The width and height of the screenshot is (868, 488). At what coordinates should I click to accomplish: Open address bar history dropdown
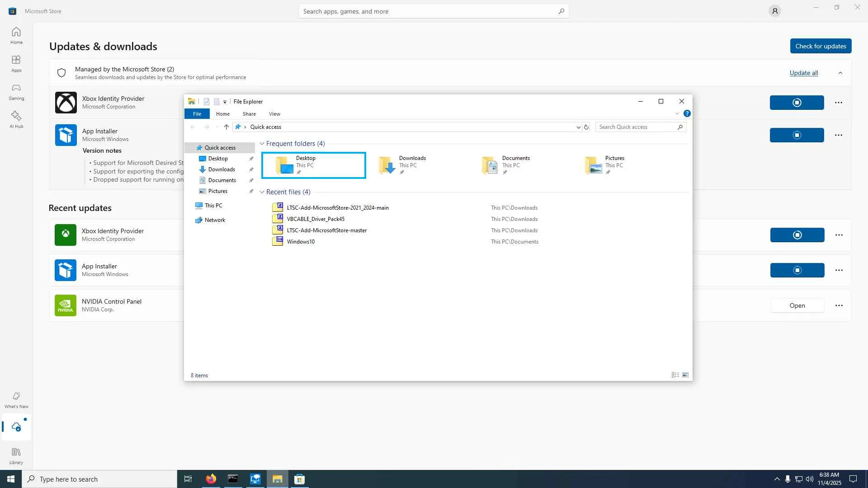pos(578,127)
